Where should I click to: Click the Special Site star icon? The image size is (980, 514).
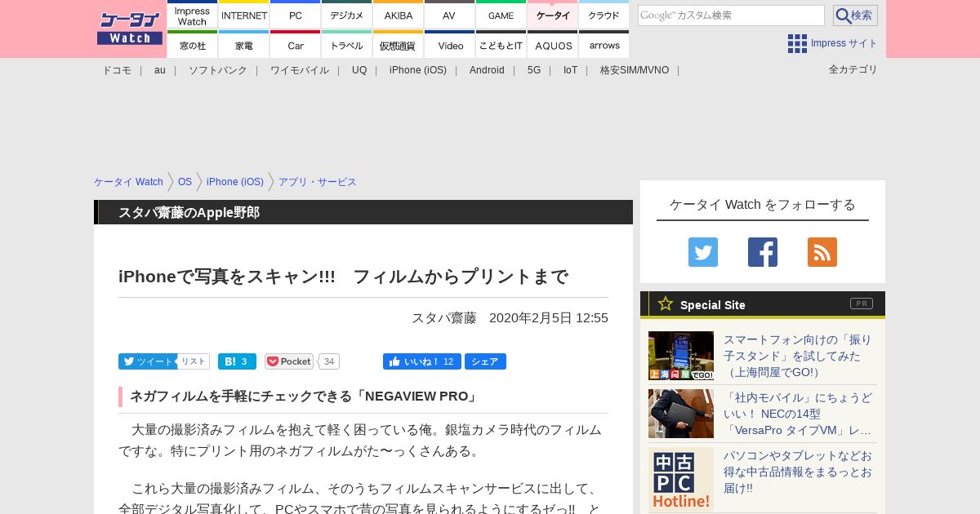pos(666,304)
